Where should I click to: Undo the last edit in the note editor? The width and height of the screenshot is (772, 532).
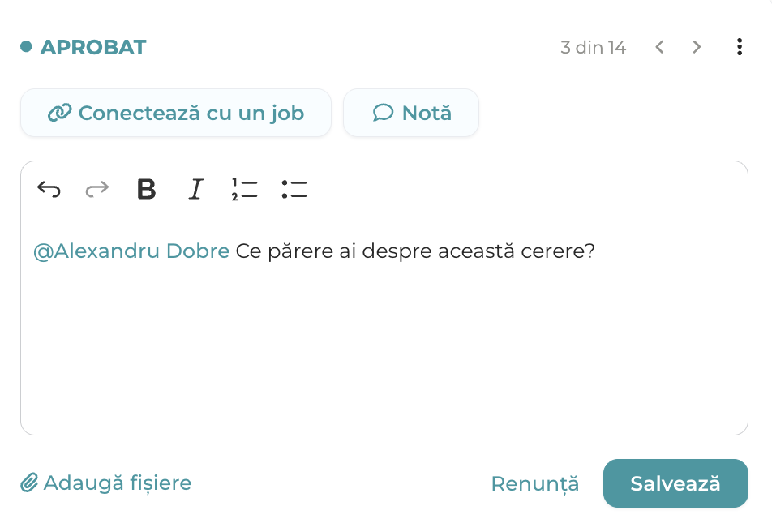point(49,189)
